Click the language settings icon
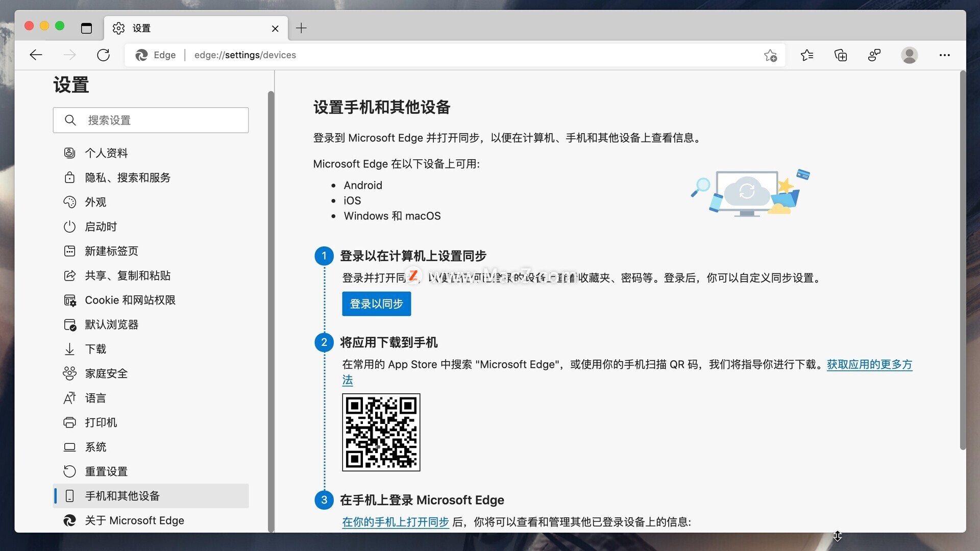 tap(69, 397)
